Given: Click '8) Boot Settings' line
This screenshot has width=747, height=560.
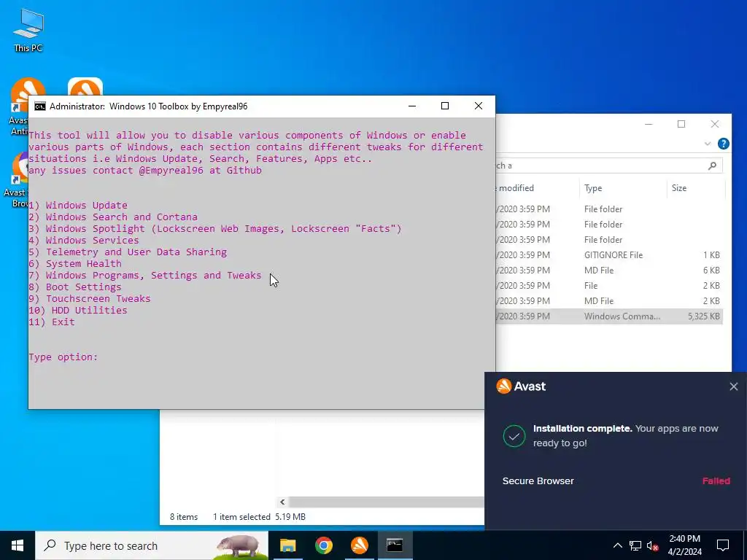Looking at the screenshot, I should (75, 287).
